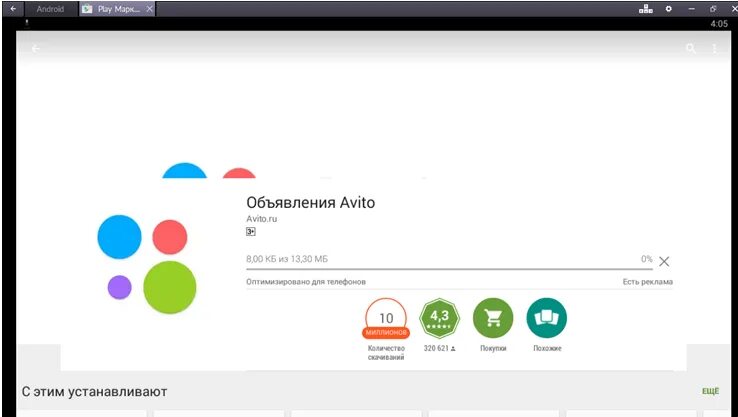Open the Похожие similar apps icon
Screen dimensions: 738x417
(x=546, y=318)
